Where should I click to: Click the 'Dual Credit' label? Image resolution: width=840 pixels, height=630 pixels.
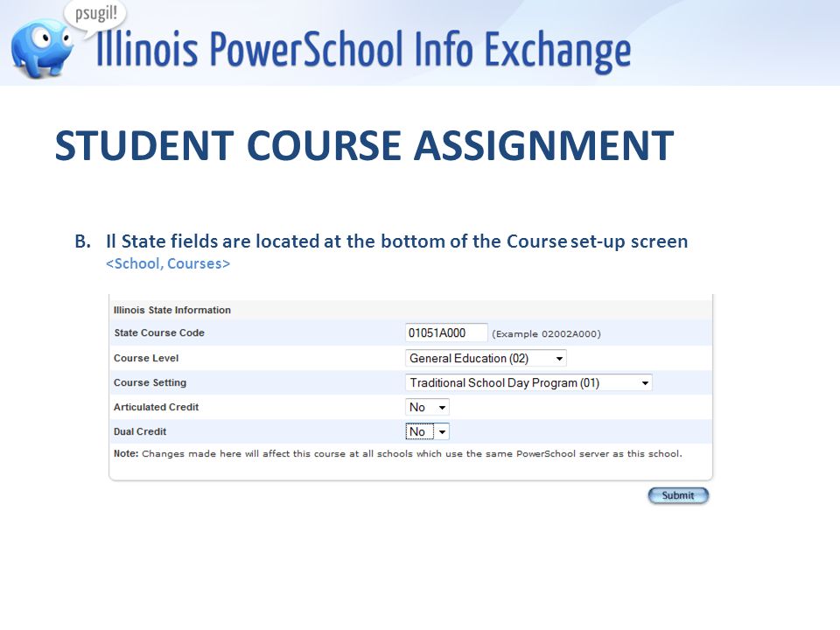point(140,431)
